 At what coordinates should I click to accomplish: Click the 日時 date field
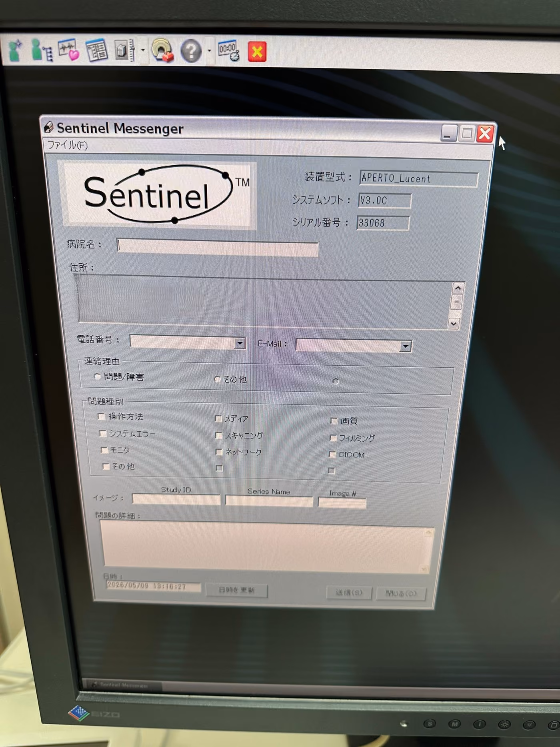pos(153,586)
